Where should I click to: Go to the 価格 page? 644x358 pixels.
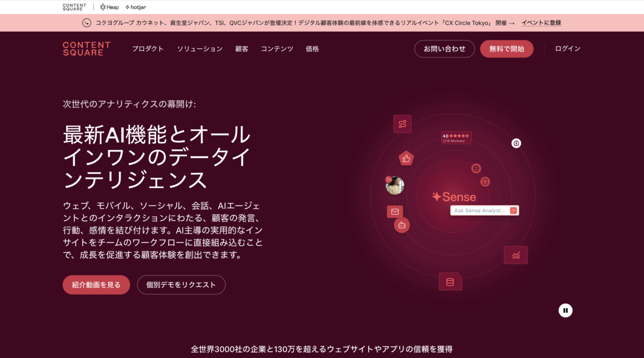312,49
